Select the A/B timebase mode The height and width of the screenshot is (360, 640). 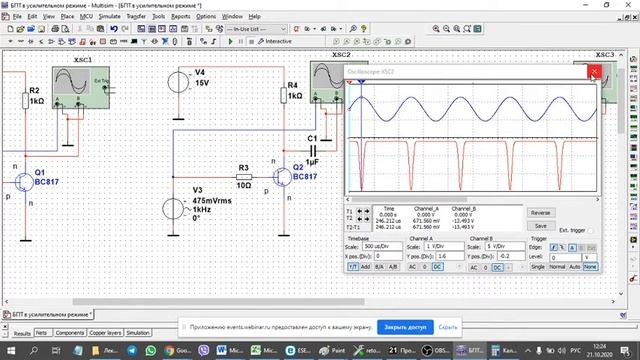393,267
